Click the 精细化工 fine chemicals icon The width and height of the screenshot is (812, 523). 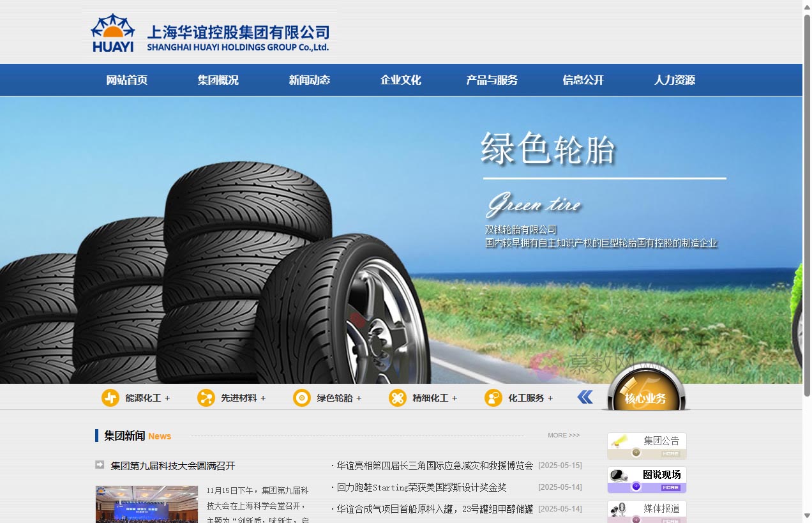tap(397, 397)
